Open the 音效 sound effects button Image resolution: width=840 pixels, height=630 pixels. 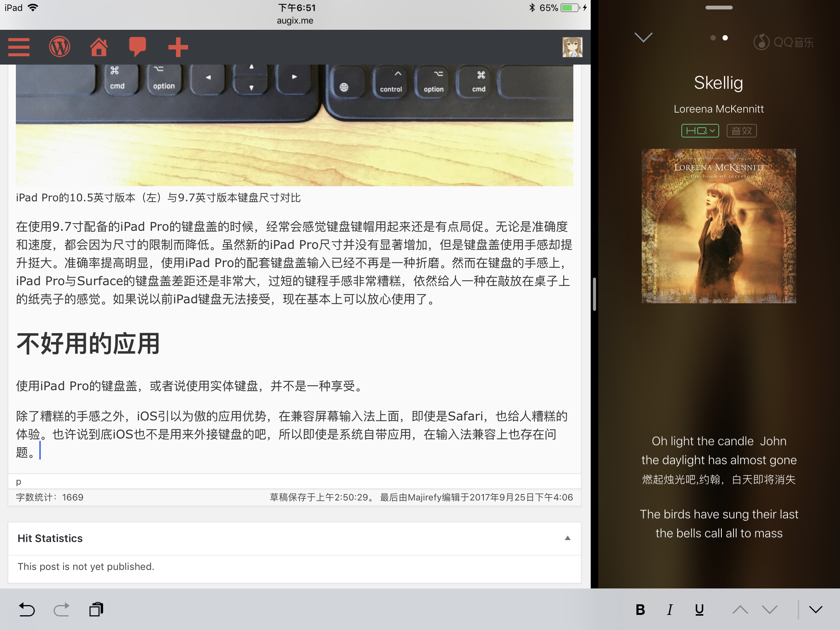point(742,131)
